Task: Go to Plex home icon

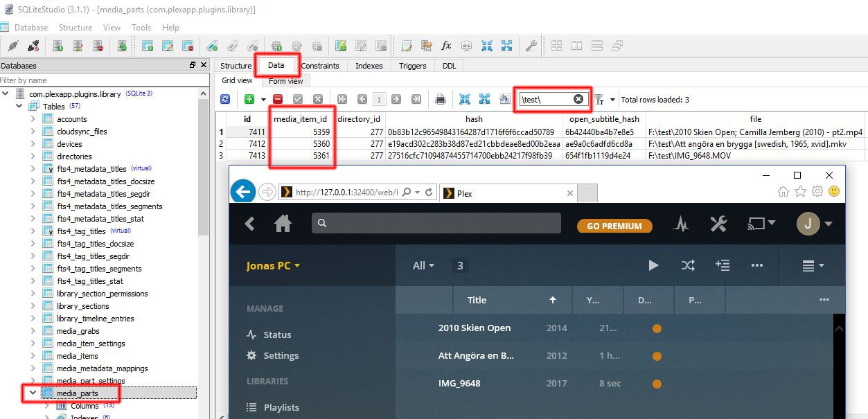Action: [283, 224]
